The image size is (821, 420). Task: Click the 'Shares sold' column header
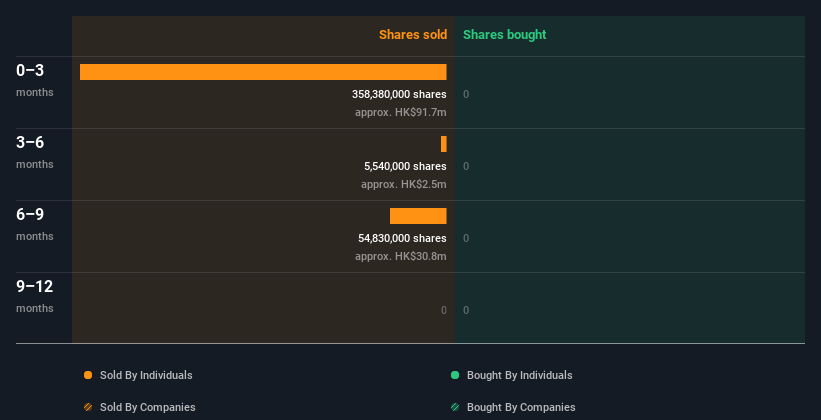(413, 35)
